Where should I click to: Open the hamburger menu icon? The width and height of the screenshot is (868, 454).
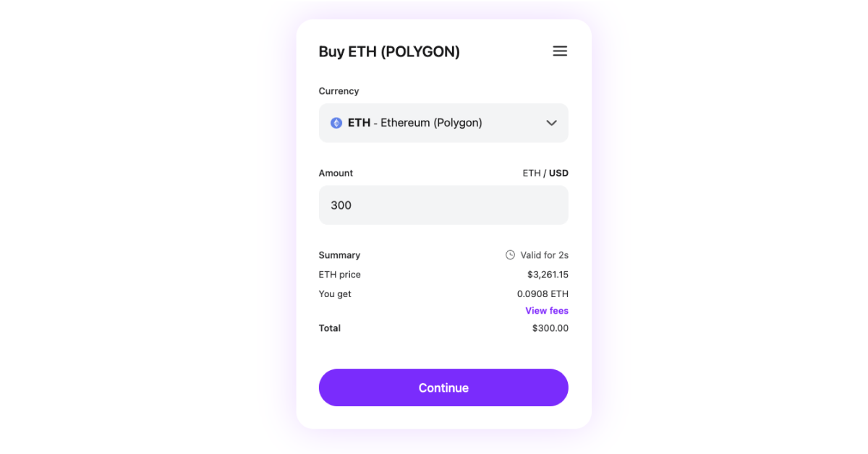point(560,51)
